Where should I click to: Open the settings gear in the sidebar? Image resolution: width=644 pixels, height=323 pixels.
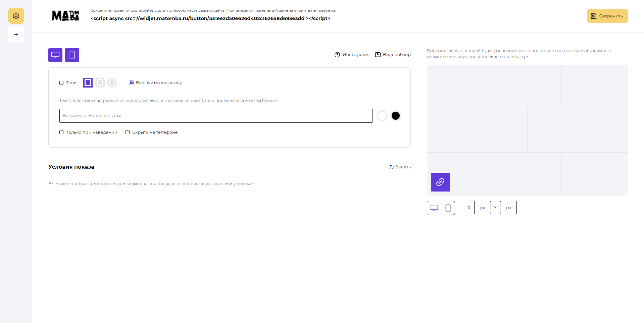tap(16, 16)
